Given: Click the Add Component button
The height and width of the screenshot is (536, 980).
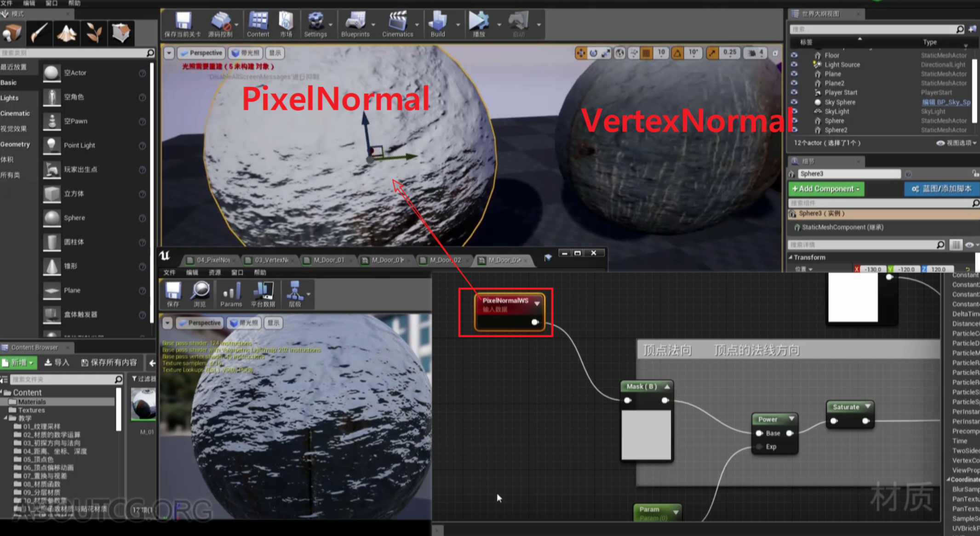Looking at the screenshot, I should pyautogui.click(x=826, y=189).
